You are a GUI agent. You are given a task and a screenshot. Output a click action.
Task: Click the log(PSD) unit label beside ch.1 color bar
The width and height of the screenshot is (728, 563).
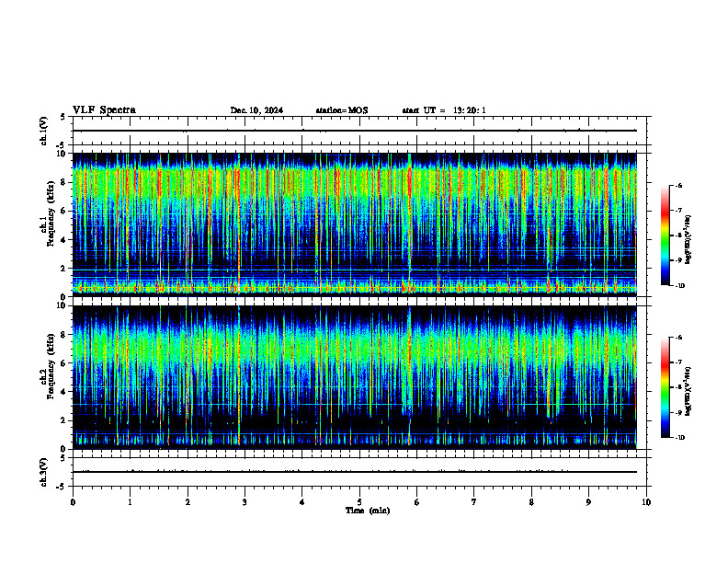pyautogui.click(x=688, y=240)
